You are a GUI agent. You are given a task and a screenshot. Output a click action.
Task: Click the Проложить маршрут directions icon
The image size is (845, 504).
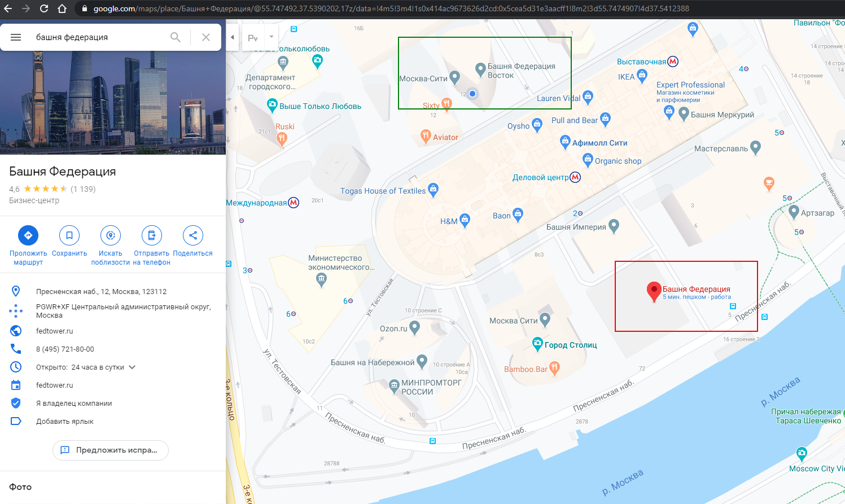28,235
